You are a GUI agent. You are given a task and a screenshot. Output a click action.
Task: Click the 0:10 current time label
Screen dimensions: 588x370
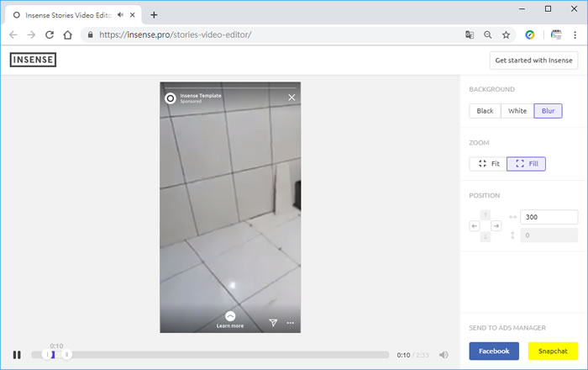403,355
